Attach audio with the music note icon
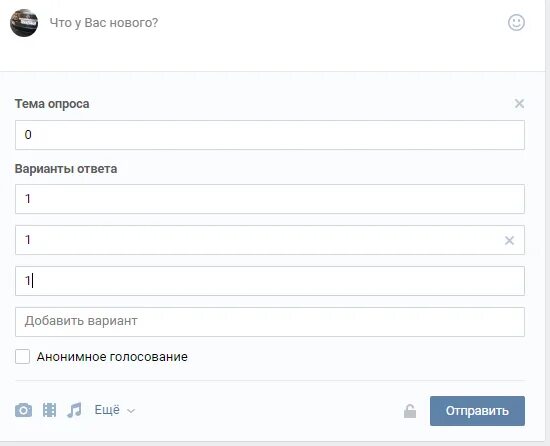The image size is (550, 446). coord(74,410)
